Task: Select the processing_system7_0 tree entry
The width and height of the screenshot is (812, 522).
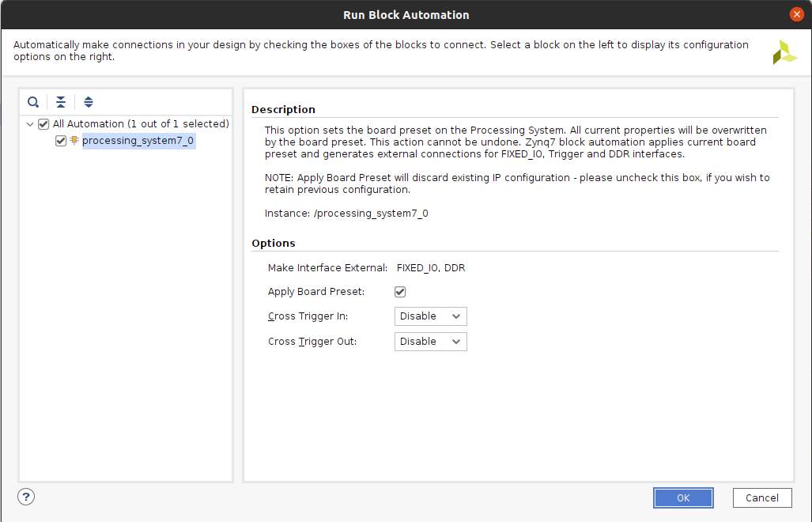Action: click(x=138, y=141)
